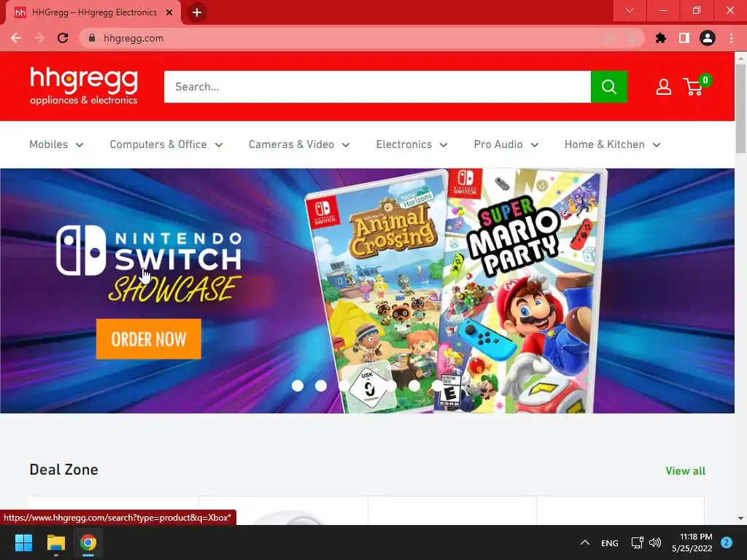Open notification center badge
This screenshot has height=560, width=747.
(x=726, y=542)
